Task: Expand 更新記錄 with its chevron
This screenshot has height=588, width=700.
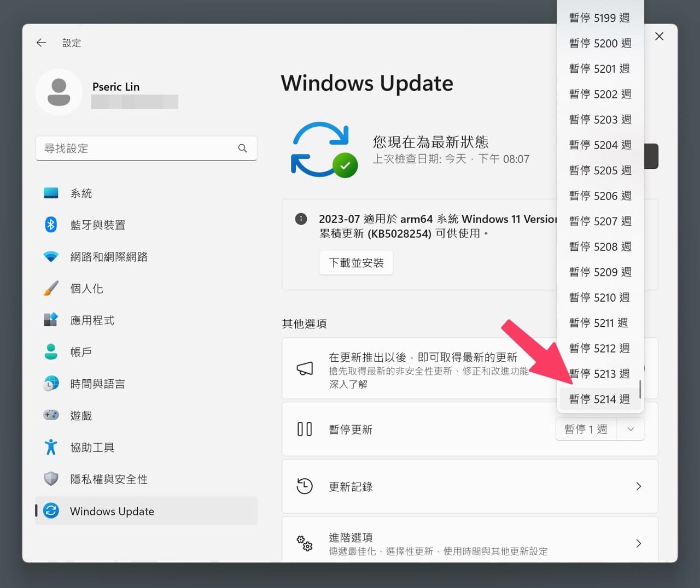Action: 639,486
